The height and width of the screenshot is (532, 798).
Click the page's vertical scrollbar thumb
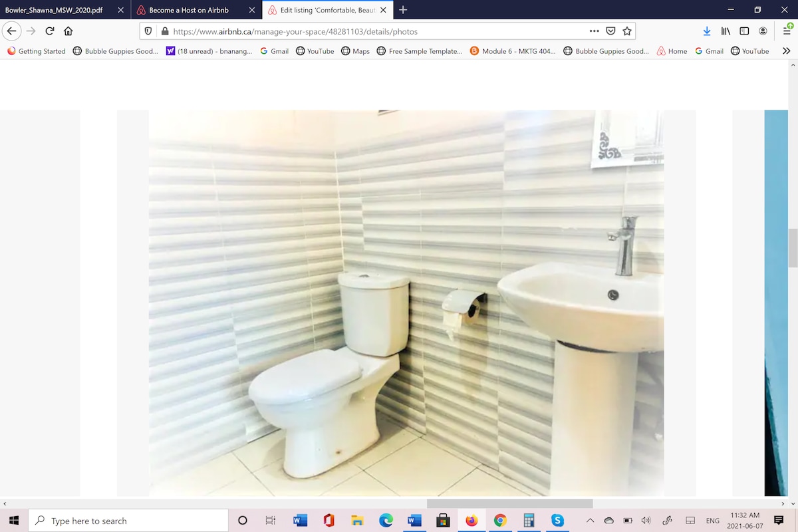tap(793, 247)
